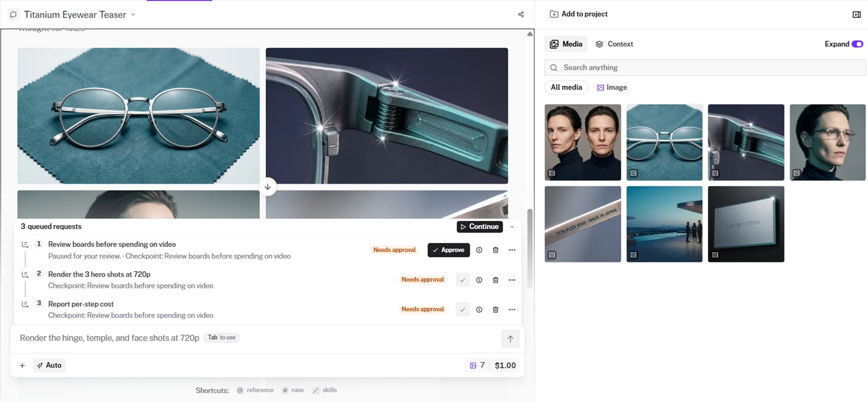Open the round glasses image in chat
The height and width of the screenshot is (402, 868).
pyautogui.click(x=138, y=116)
